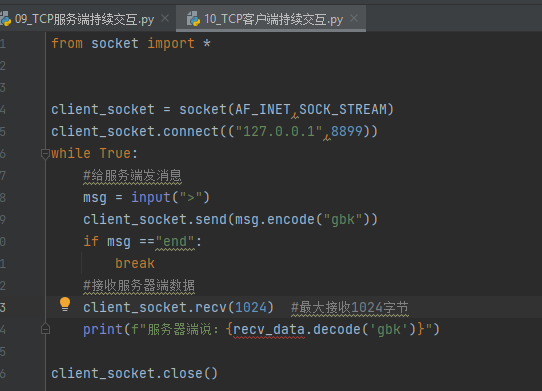This screenshot has width=542, height=391.
Task: Click client_socket.send(msg.encode("gbk")) line
Action: click(230, 220)
